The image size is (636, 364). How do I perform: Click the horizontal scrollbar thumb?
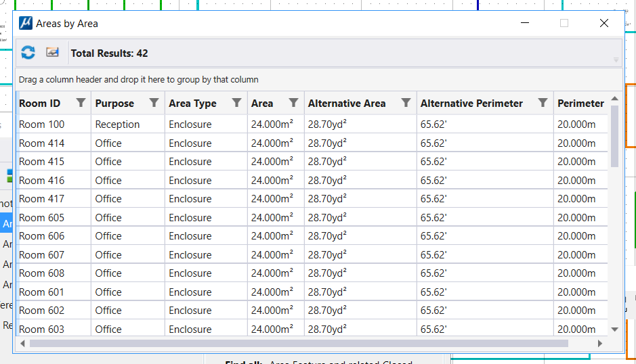(299, 344)
